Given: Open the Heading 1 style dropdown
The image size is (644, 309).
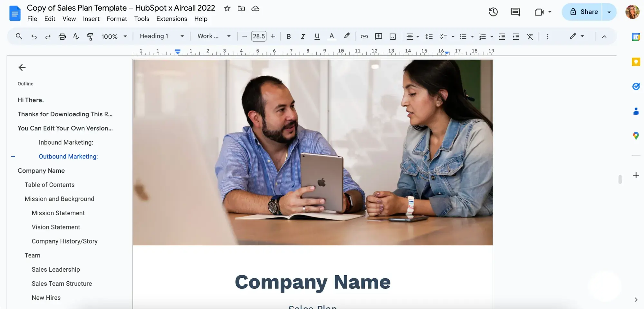Looking at the screenshot, I should point(162,36).
